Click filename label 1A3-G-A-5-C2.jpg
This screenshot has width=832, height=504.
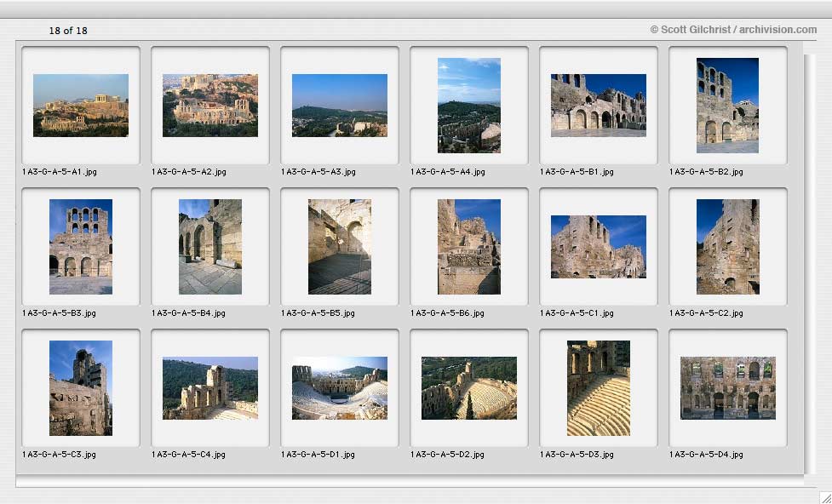(x=706, y=313)
